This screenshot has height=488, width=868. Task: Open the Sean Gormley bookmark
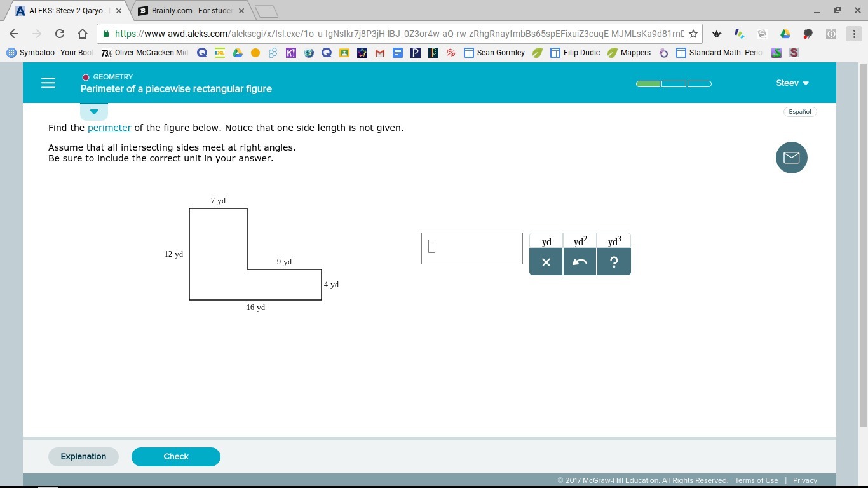tap(494, 53)
